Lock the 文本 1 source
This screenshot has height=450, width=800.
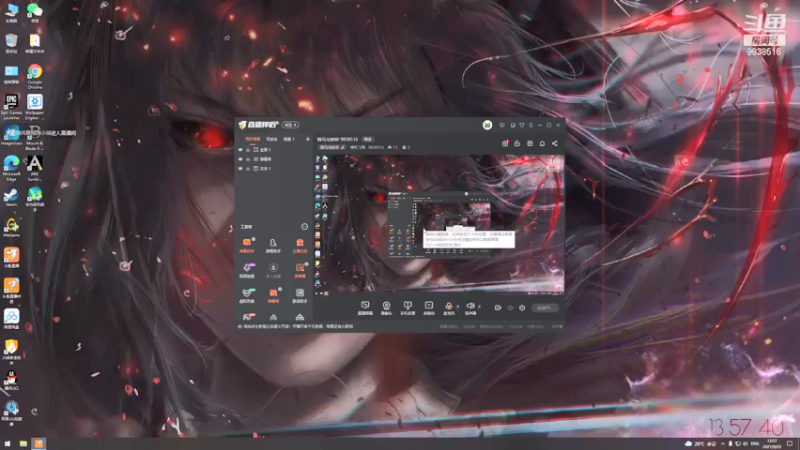[248, 168]
